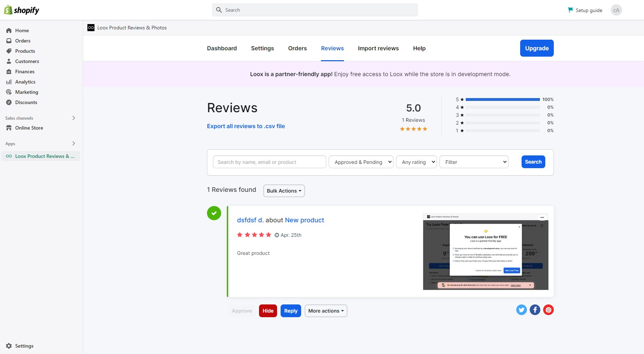The width and height of the screenshot is (644, 354).
Task: Switch to the Settings tab in Loox
Action: point(262,48)
